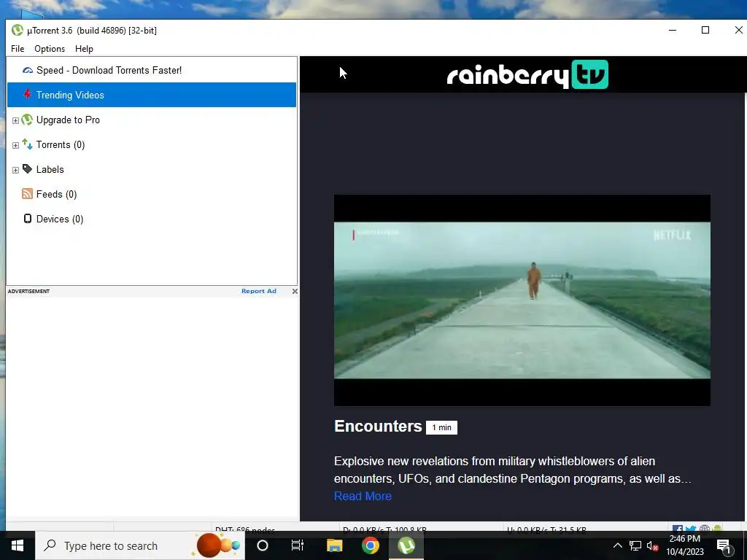The height and width of the screenshot is (560, 747).
Task: Click the speedometer icon beside Speed
Action: (x=28, y=71)
